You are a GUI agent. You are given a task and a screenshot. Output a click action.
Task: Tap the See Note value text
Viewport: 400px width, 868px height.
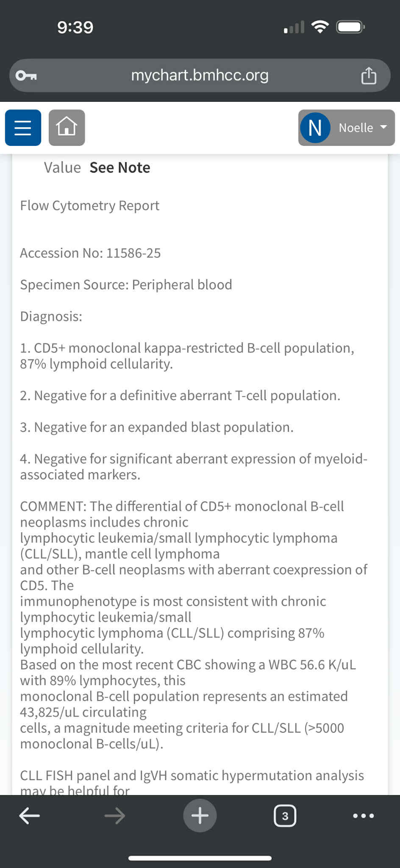coord(120,168)
